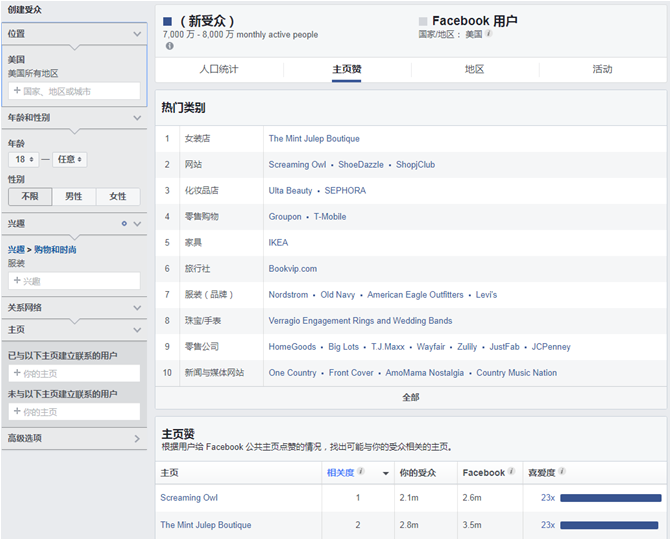Viewport: 671px width, 540px height.
Task: Open the maximum age 任意 dropdown
Action: tap(70, 159)
